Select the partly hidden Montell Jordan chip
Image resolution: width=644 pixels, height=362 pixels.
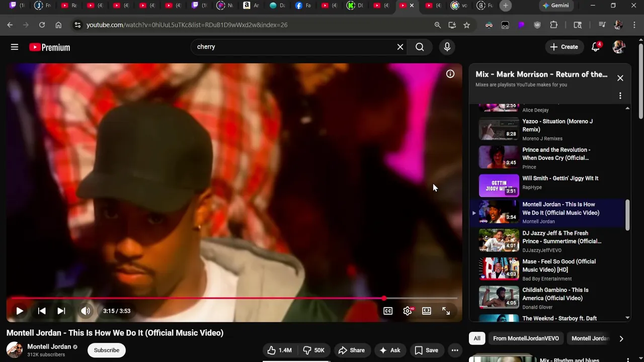point(590,338)
